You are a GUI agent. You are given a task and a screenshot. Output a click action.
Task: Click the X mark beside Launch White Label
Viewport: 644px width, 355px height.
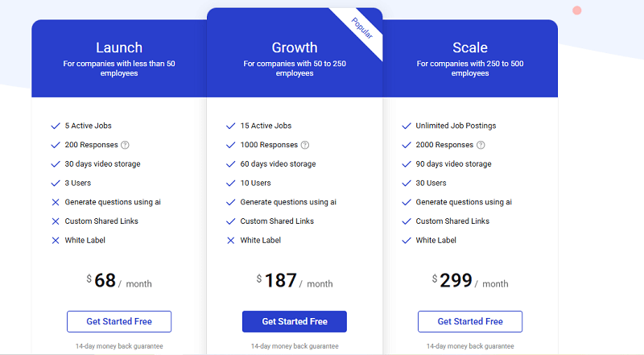[56, 240]
